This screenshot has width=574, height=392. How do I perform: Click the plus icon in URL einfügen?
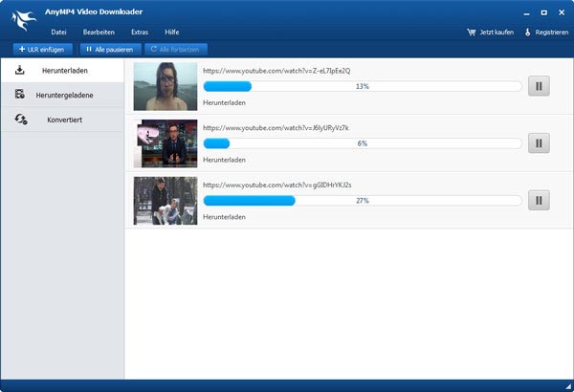coord(22,49)
